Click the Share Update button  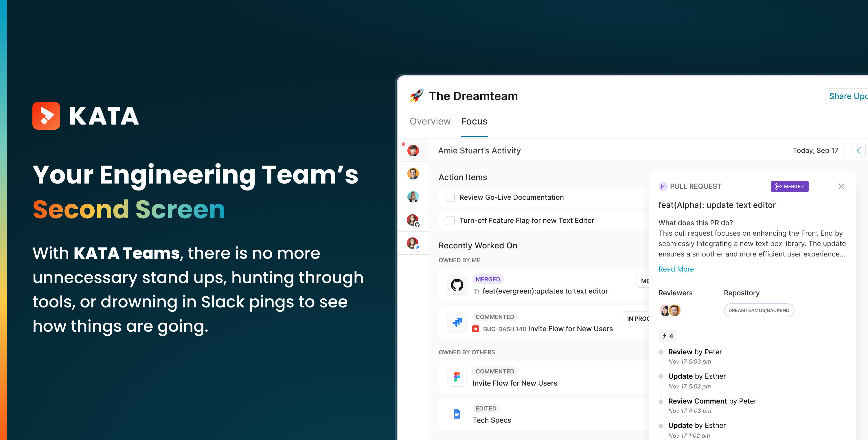[x=846, y=96]
